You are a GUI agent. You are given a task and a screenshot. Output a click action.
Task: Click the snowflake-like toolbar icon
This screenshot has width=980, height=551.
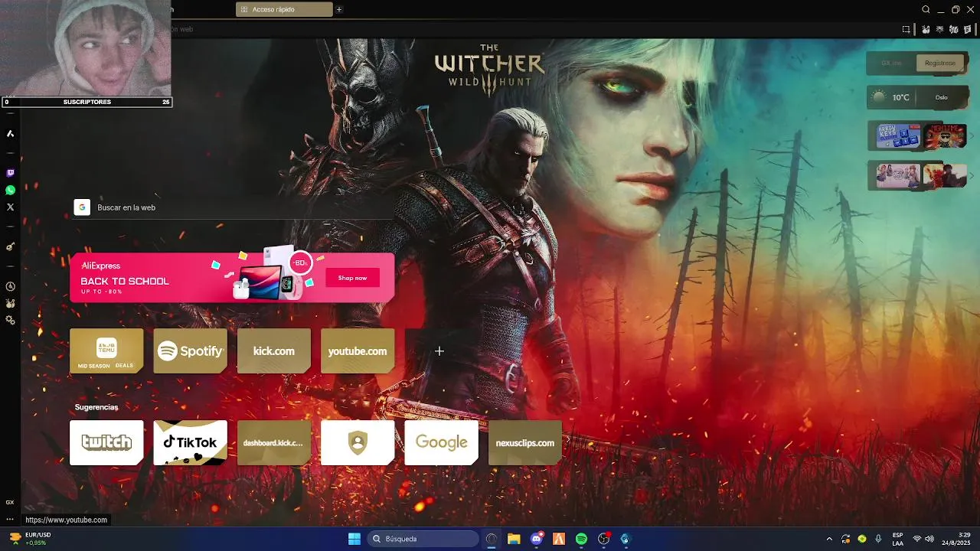pyautogui.click(x=939, y=29)
